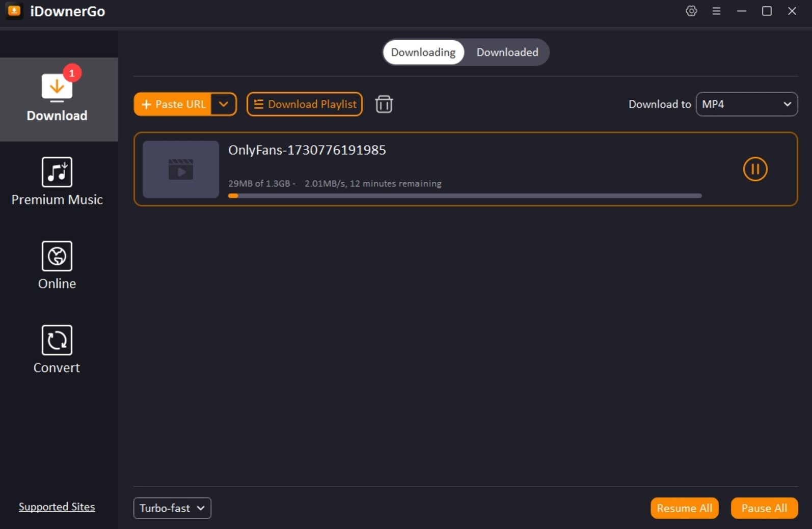The image size is (812, 529).
Task: Select the title OnlyFans-1730776191985
Action: [x=307, y=150]
